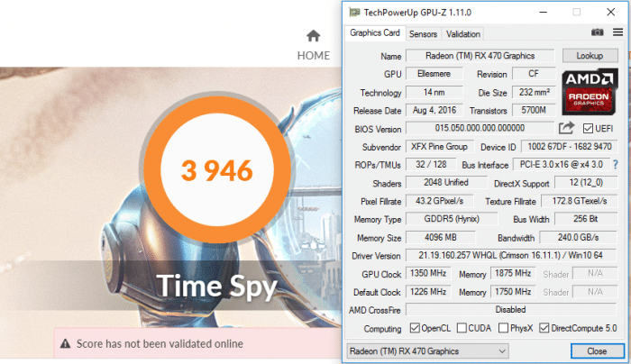Click the Default Clock value 1226 MHz
Image resolution: width=631 pixels, height=364 pixels.
pos(428,292)
